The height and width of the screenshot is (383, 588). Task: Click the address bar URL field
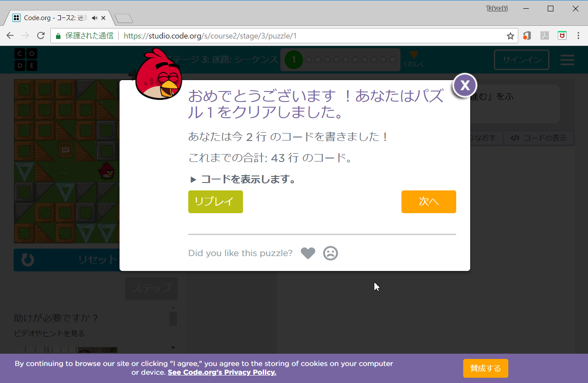(283, 36)
